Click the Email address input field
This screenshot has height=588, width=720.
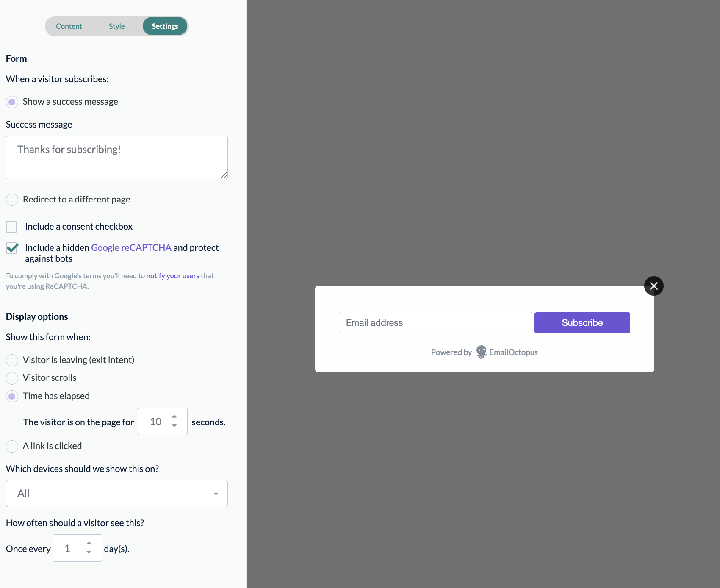(x=435, y=322)
